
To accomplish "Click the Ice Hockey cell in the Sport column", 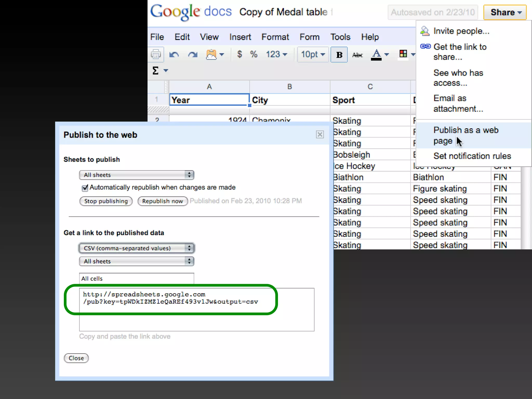I will point(372,166).
